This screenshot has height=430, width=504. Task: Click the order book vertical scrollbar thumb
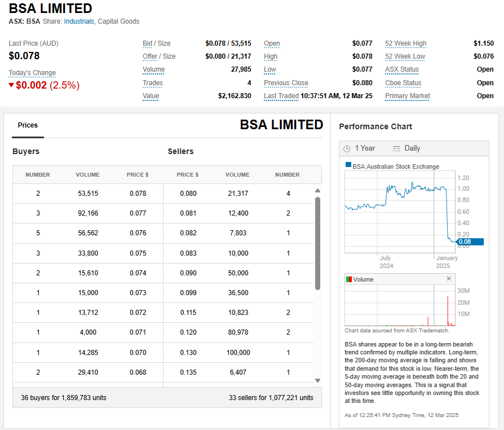pos(317,243)
